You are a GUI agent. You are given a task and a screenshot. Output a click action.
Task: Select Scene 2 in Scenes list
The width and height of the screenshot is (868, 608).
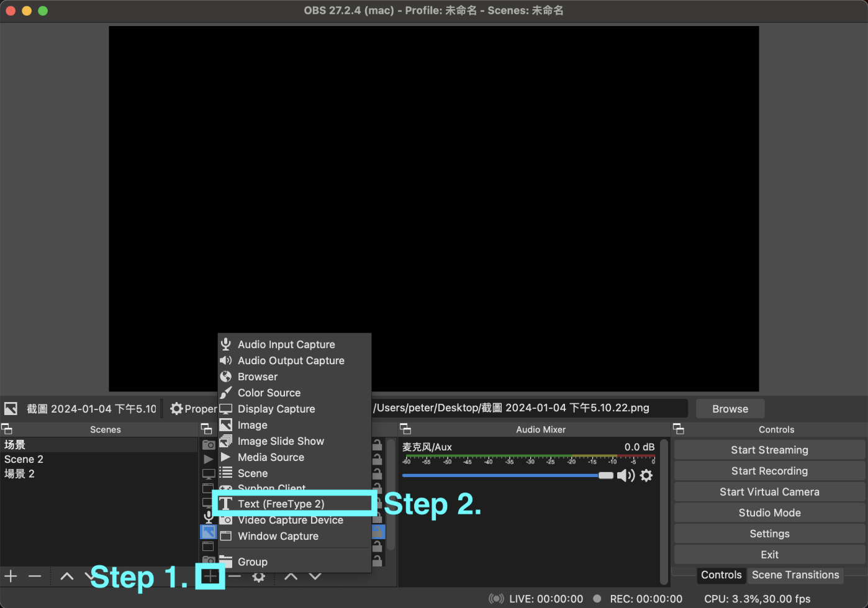point(24,460)
